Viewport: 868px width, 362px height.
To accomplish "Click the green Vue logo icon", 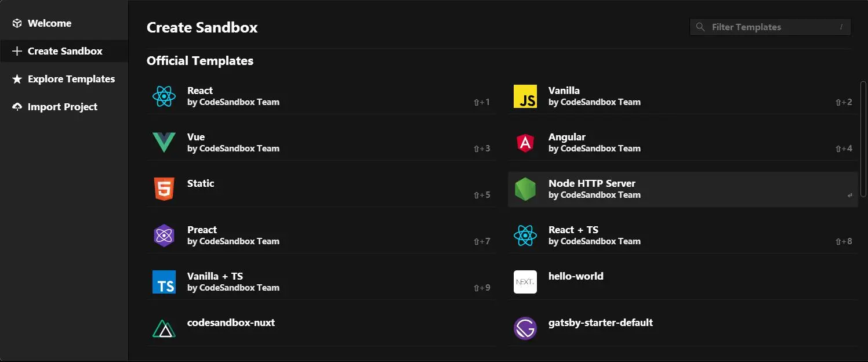I will click(164, 143).
